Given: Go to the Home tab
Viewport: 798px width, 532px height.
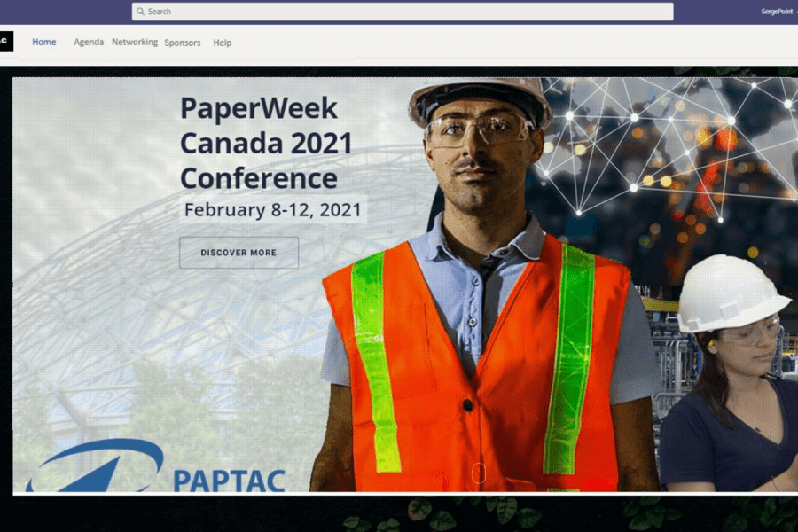Looking at the screenshot, I should click(x=44, y=43).
